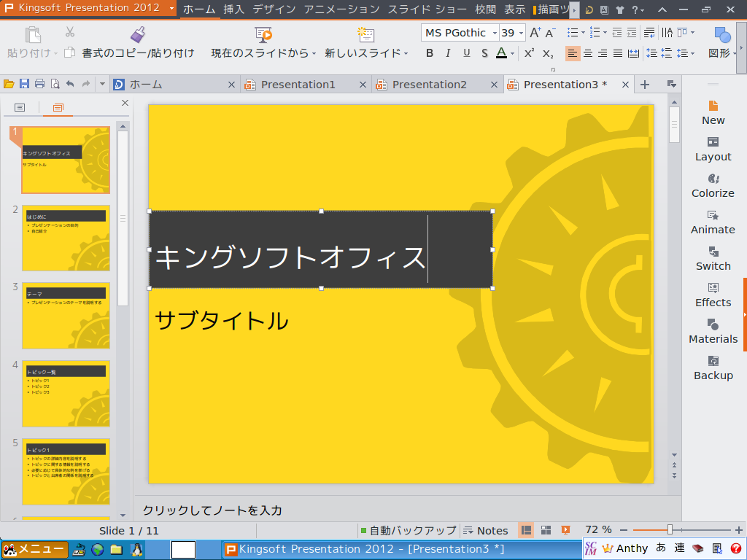Toggle distributed text alignment
The image size is (747, 560).
633,53
